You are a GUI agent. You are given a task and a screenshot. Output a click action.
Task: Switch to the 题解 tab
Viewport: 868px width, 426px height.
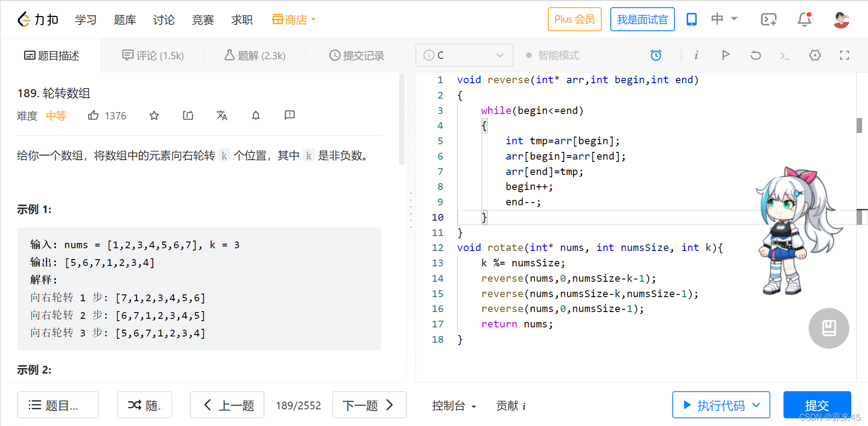point(255,55)
